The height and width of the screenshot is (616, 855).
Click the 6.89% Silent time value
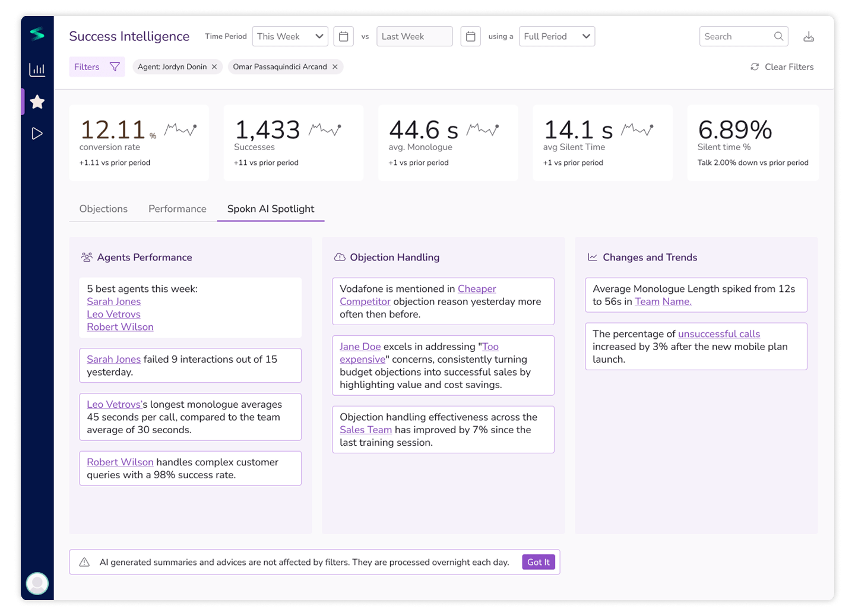(734, 129)
